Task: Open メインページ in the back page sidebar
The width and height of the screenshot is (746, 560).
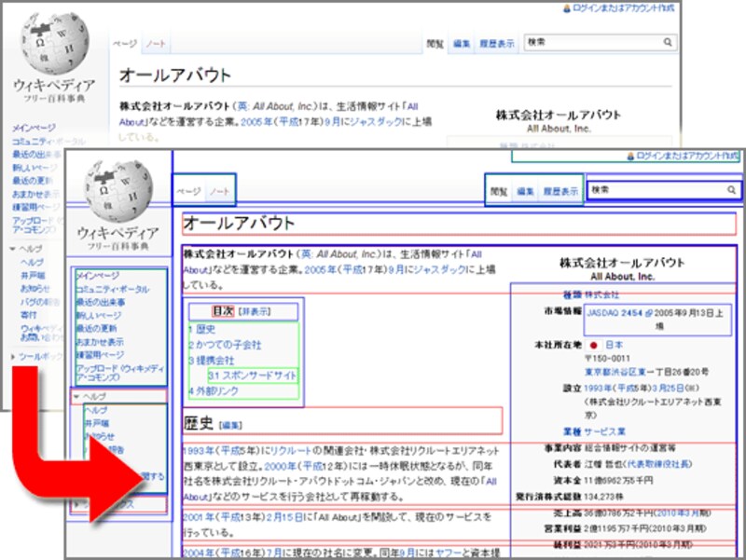Action: [x=34, y=128]
